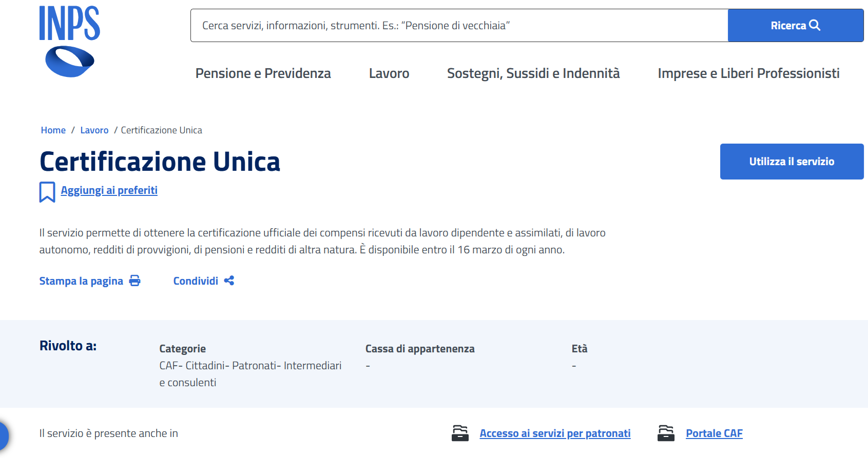Screen dimensions: 868x458
Task: Click the bookmark icon beside Aggiungi ai preferiti
Action: coord(47,192)
